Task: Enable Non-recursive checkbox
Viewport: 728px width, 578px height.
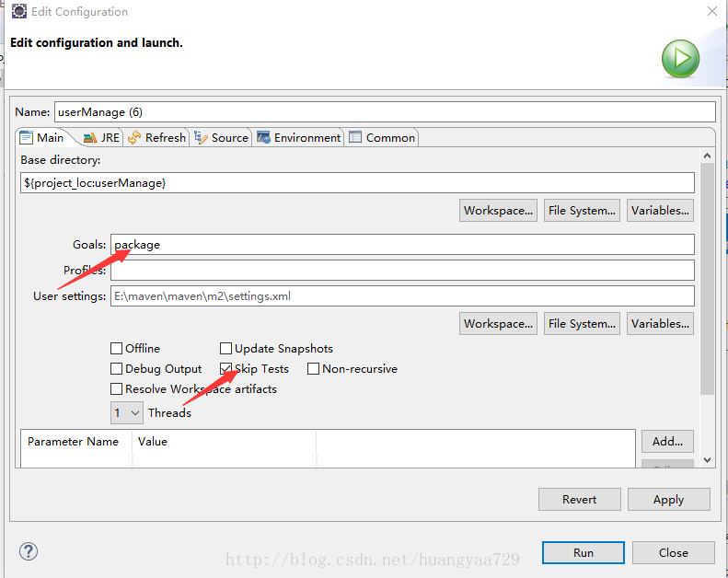Action: coord(314,369)
